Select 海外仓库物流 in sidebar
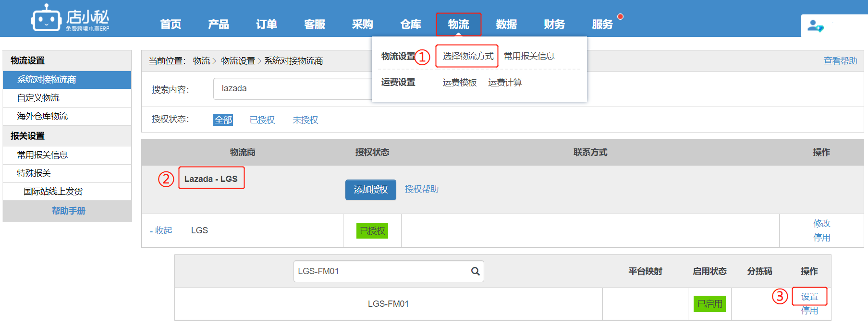Image resolution: width=868 pixels, height=325 pixels. coord(67,116)
